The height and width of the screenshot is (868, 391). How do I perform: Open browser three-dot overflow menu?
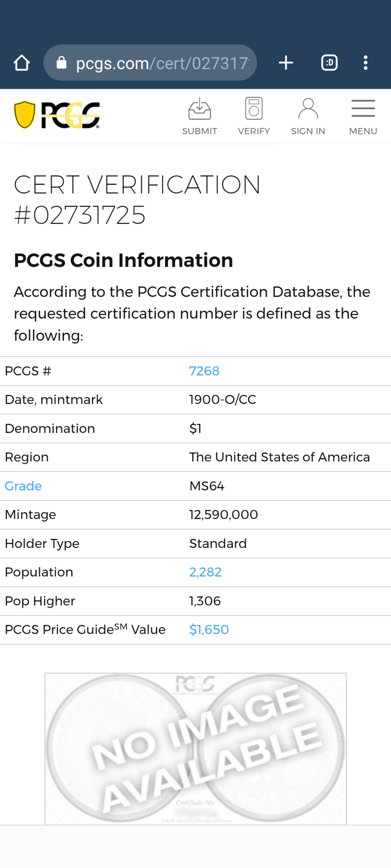(x=365, y=62)
